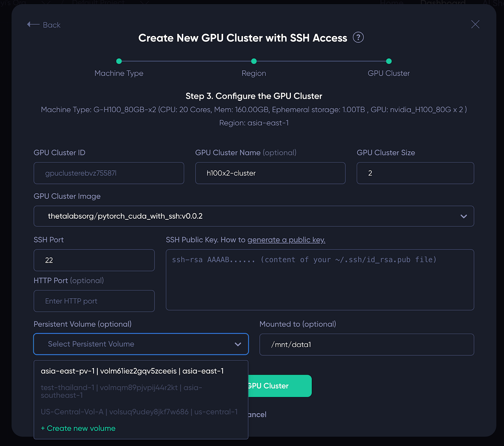This screenshot has height=446, width=504.
Task: Click the GPU Cluster Name field
Action: point(270,173)
